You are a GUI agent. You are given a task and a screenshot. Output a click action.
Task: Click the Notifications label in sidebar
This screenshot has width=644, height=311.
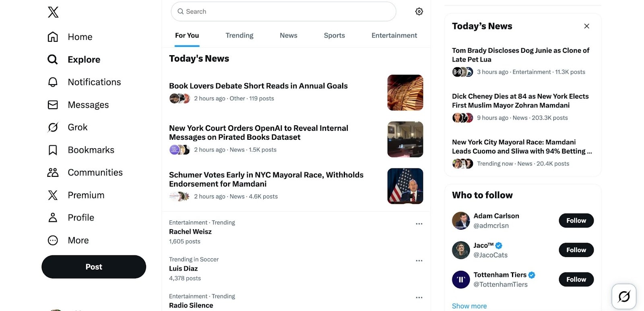point(94,82)
